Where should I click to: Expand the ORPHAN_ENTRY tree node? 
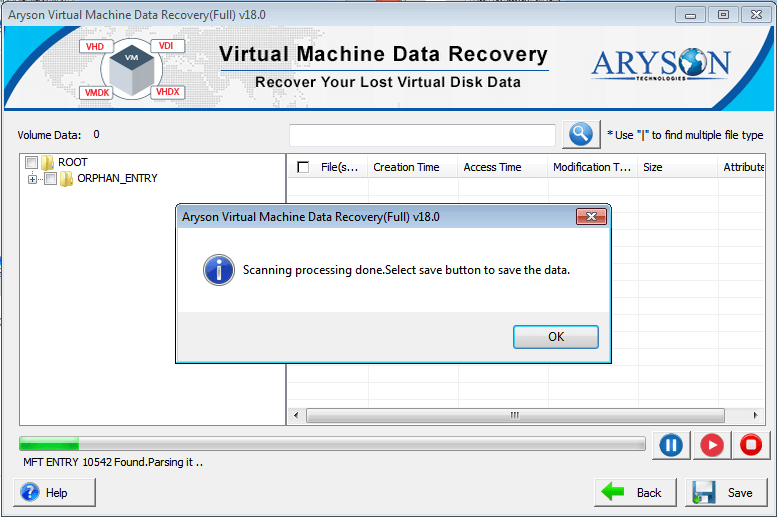(x=32, y=179)
